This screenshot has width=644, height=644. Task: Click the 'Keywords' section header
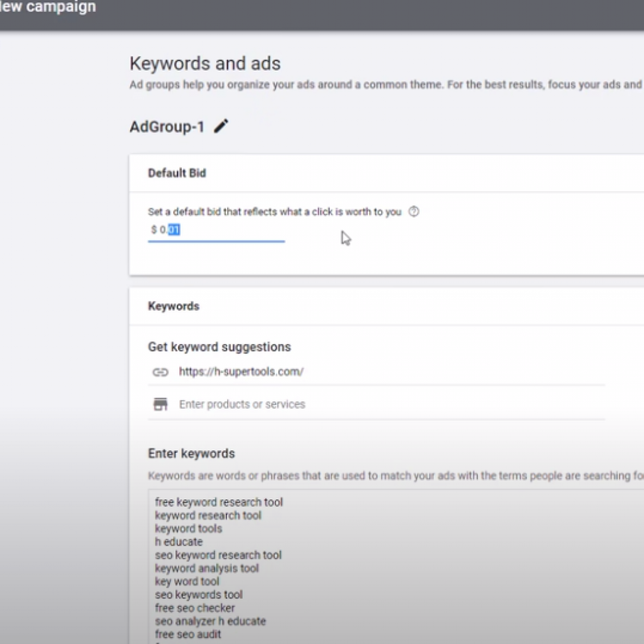coord(174,306)
